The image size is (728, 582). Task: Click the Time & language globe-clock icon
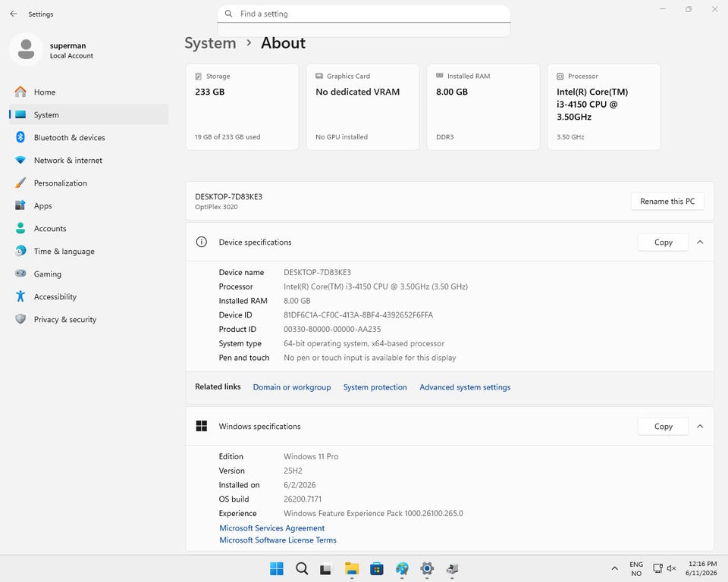20,251
